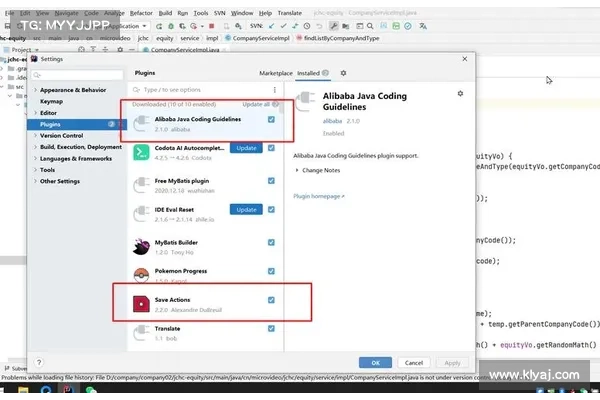600x400 pixels.
Task: Expand Languages & Frameworks settings
Action: (35, 158)
